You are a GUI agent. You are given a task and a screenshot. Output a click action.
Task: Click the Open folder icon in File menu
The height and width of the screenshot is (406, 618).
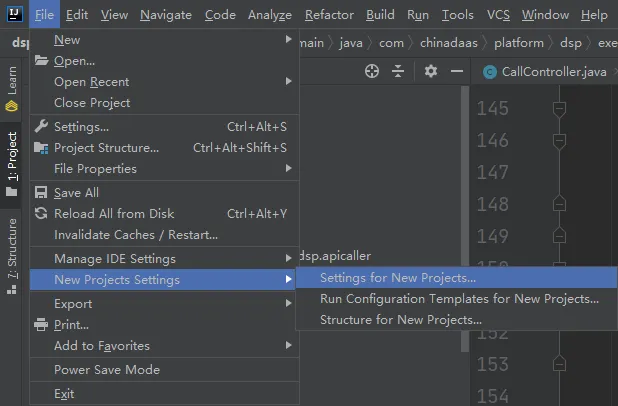click(41, 61)
